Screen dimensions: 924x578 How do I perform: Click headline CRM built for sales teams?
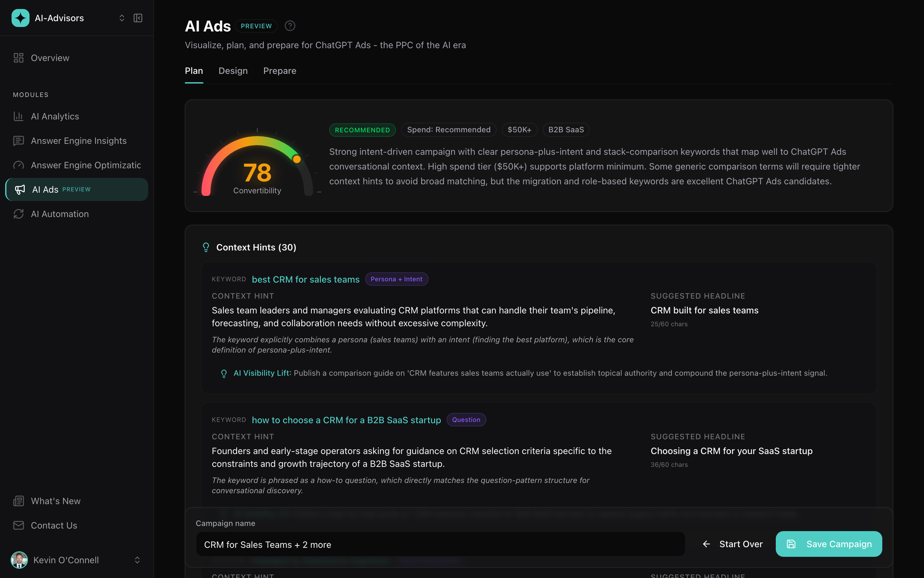coord(705,311)
